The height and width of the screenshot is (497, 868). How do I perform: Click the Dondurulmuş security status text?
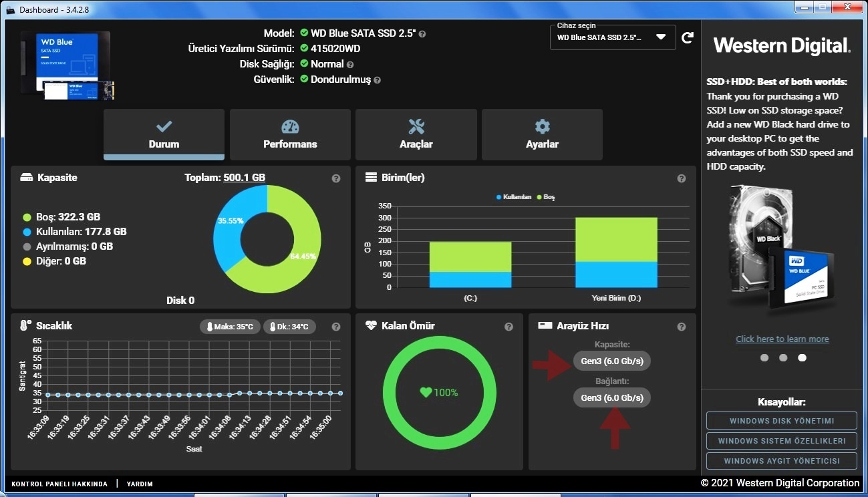pyautogui.click(x=341, y=79)
